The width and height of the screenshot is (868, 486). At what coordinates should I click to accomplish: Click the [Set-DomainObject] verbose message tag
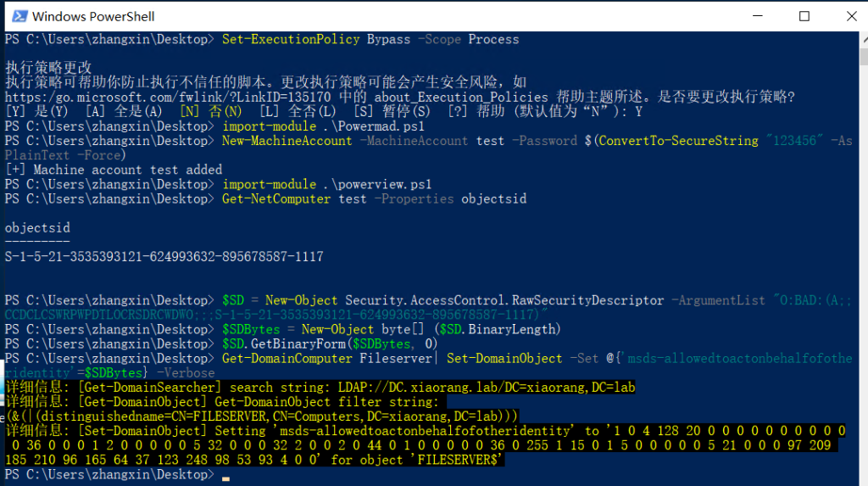coord(142,431)
